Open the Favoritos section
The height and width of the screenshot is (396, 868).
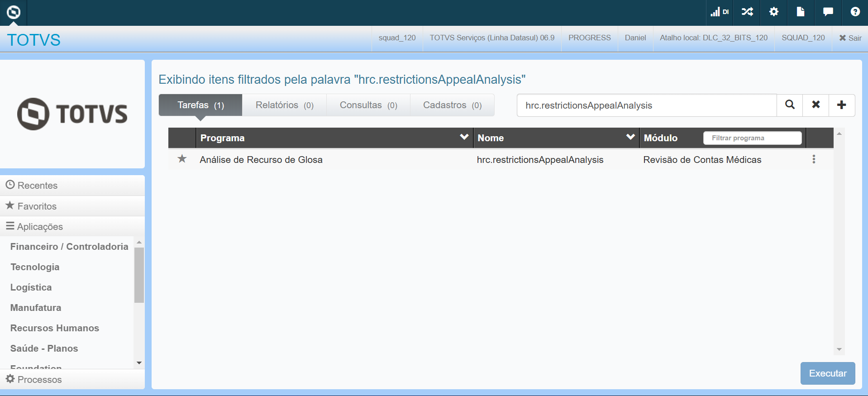pos(72,206)
